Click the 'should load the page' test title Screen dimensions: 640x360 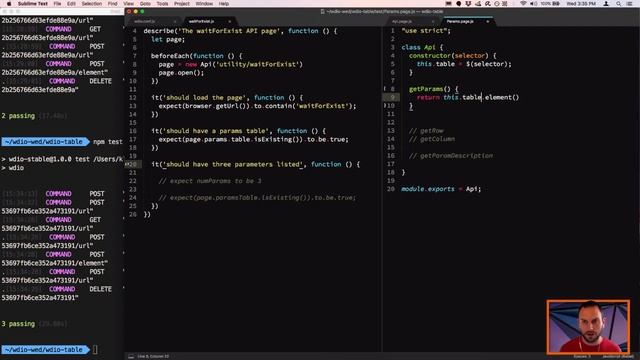click(x=204, y=98)
